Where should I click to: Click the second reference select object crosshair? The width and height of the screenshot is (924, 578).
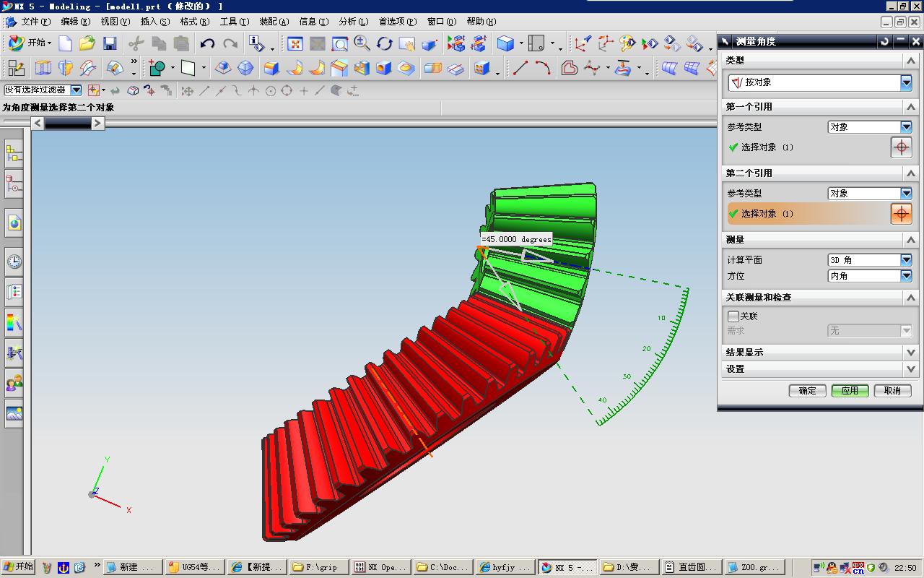pos(901,214)
